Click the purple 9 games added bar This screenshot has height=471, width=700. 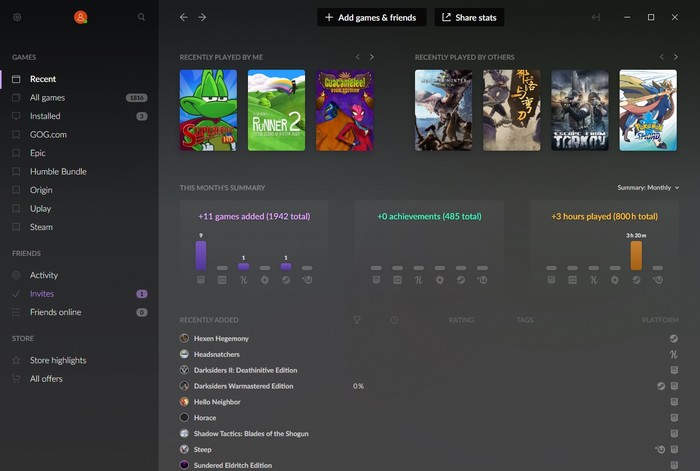201,255
